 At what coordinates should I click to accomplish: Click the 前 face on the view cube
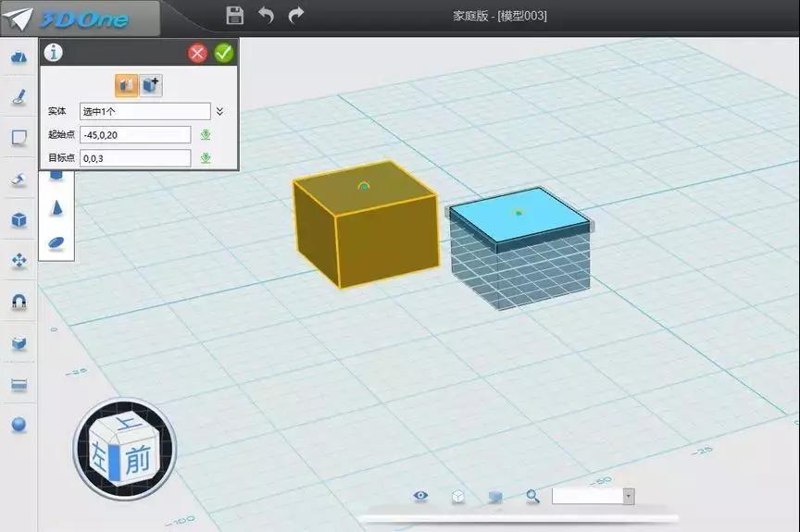138,460
